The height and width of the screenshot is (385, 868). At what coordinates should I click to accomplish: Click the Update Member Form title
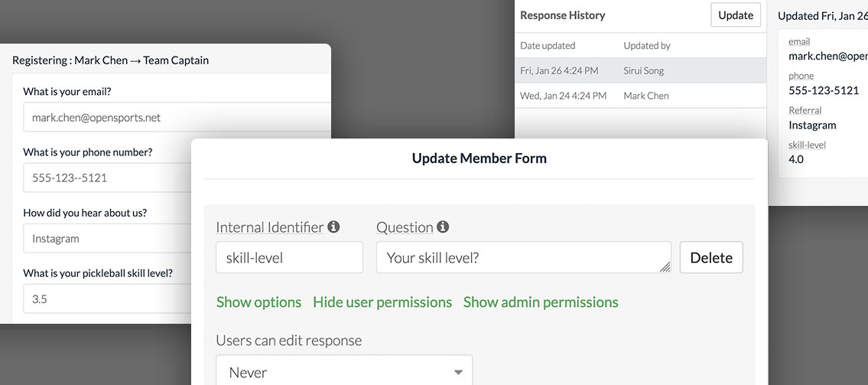pyautogui.click(x=479, y=159)
